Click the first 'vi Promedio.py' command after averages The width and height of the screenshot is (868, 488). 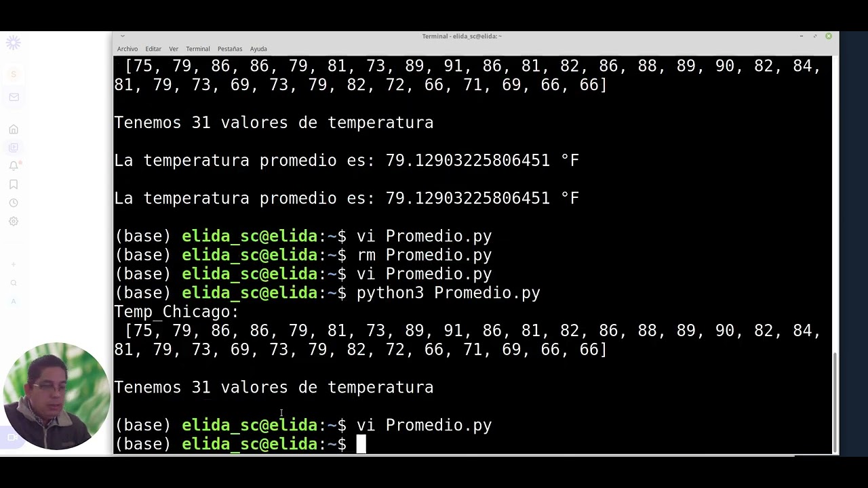tap(424, 236)
